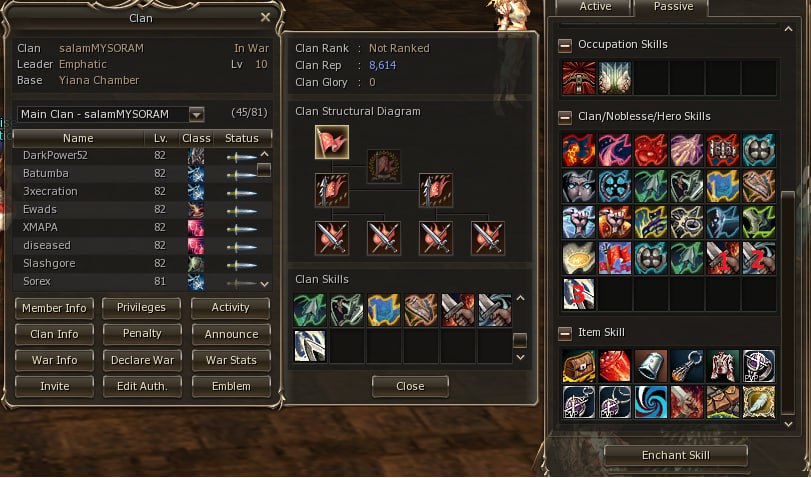
Task: Open the Member Info panel
Action: [x=54, y=308]
